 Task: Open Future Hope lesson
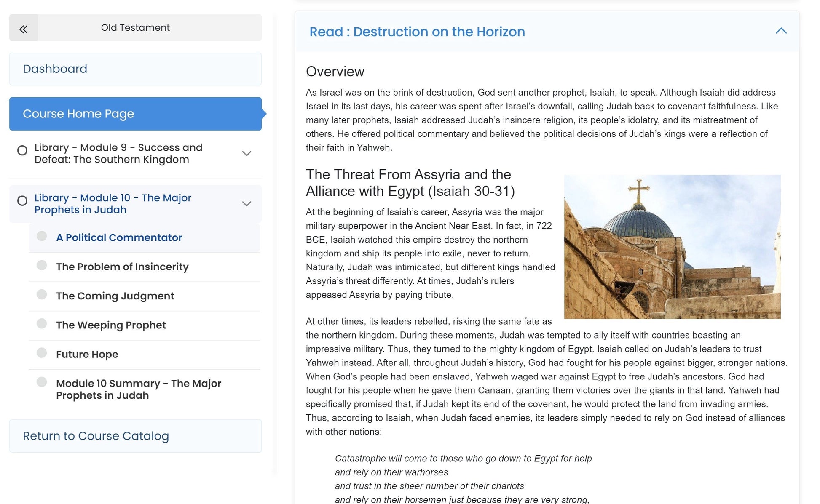(x=87, y=355)
